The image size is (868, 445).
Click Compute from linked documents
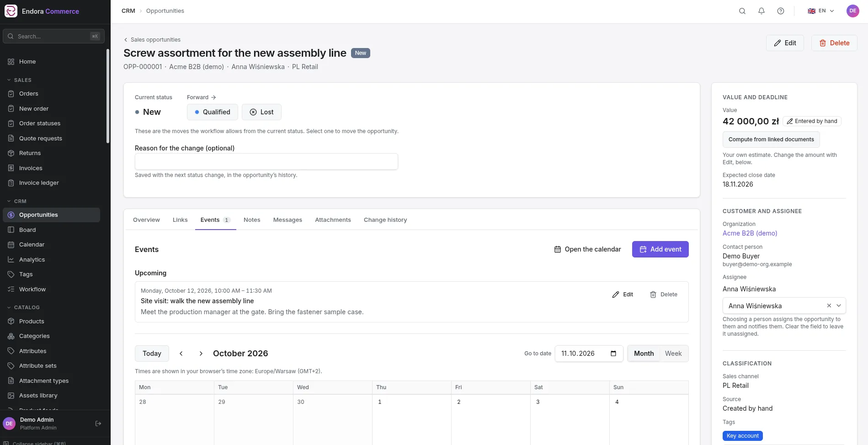771,139
